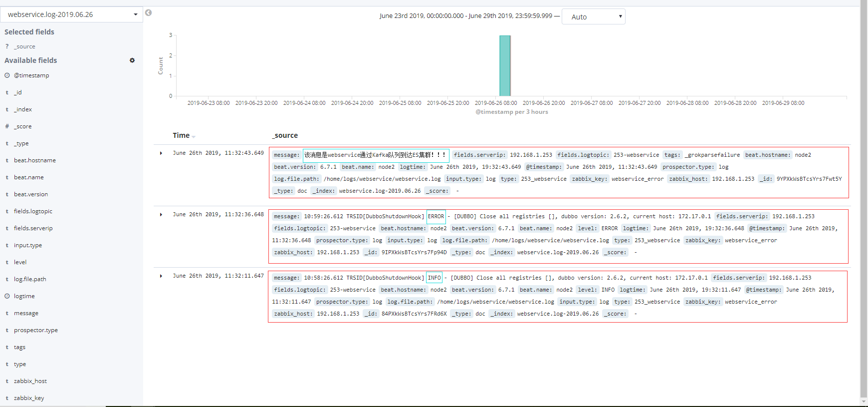Select the zabbix_key field

pos(29,398)
